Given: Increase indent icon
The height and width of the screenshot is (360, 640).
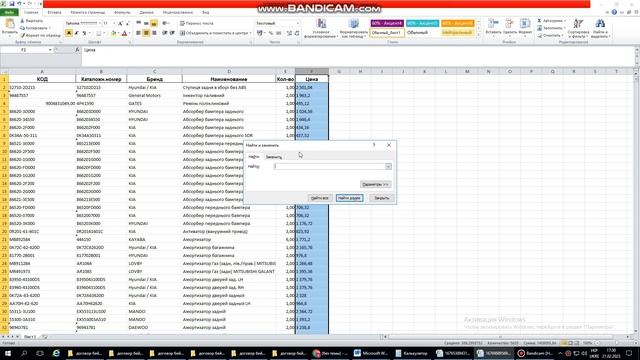Looking at the screenshot, I should [172, 33].
